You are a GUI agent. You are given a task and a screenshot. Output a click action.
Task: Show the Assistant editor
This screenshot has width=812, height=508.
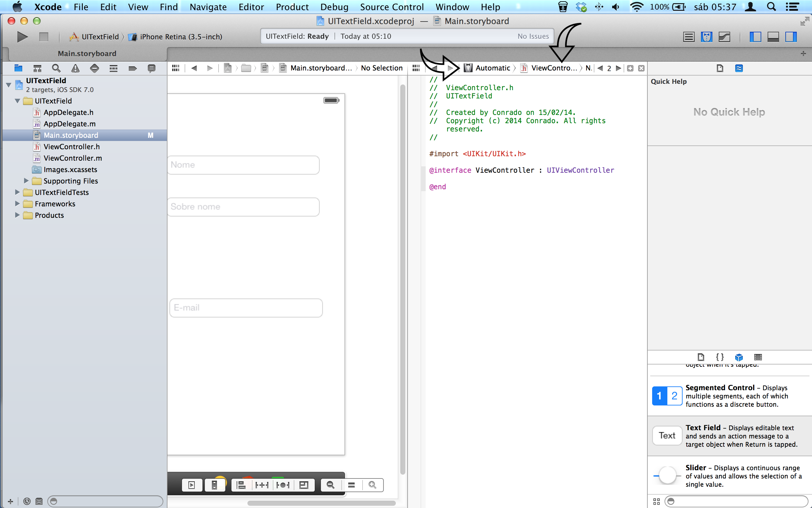point(707,37)
